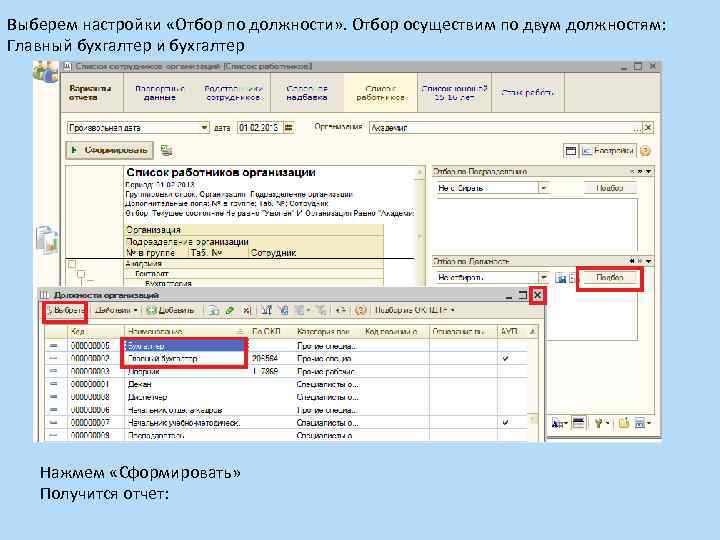Open the Произвольная дата dropdown

204,127
